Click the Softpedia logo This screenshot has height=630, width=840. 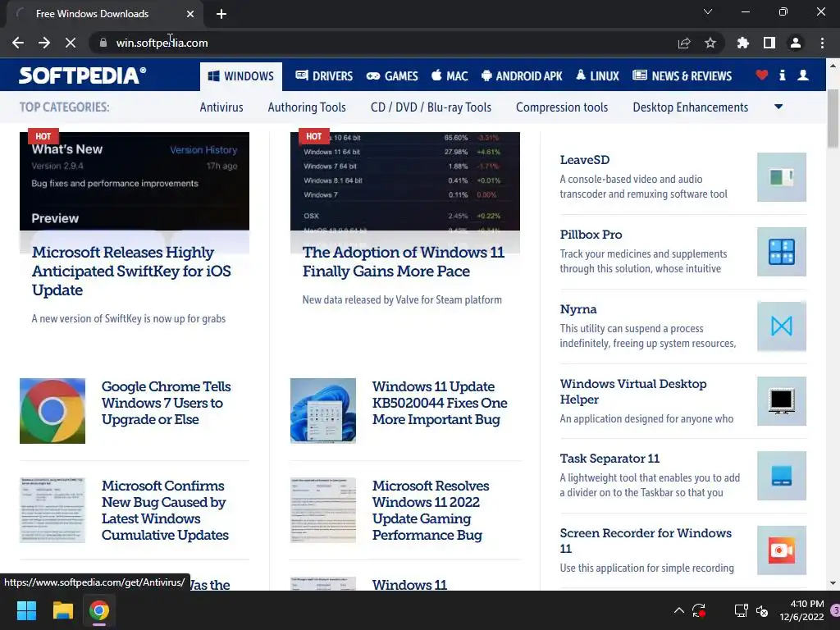coord(83,75)
